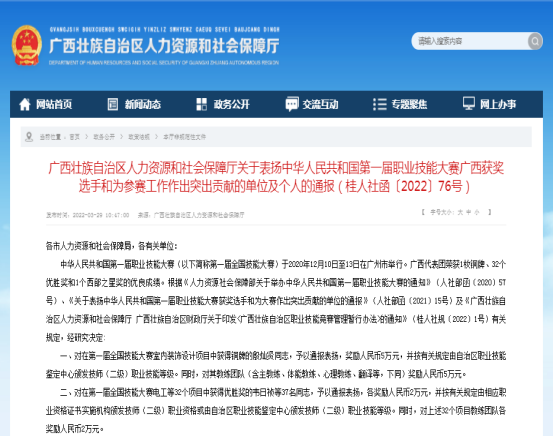
Task: Click the search magnifier icon
Action: [535, 41]
